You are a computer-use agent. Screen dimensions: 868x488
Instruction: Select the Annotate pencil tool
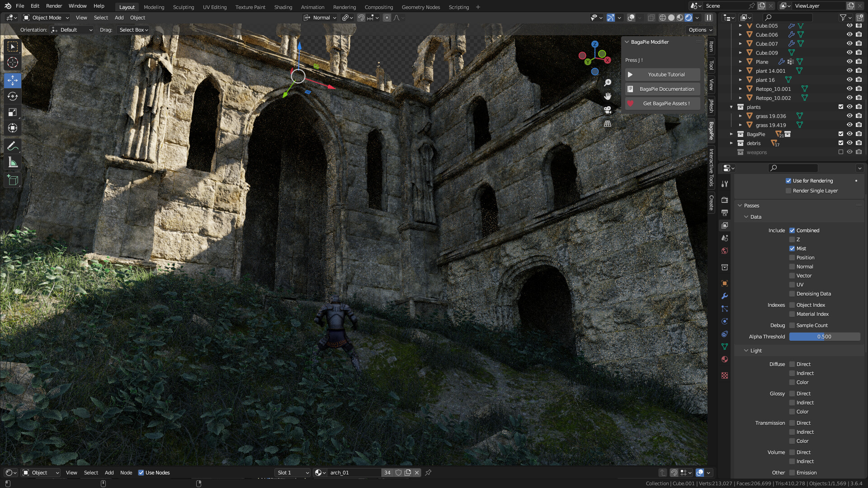click(x=13, y=146)
